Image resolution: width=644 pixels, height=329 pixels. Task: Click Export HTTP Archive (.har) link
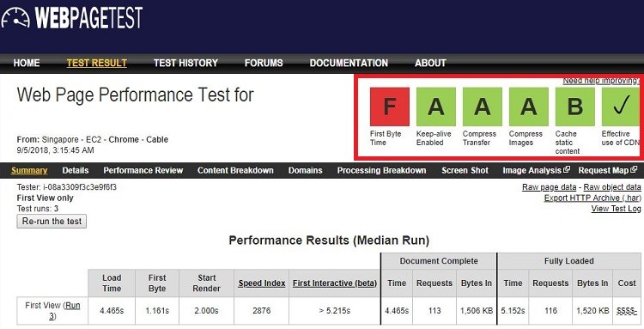592,198
